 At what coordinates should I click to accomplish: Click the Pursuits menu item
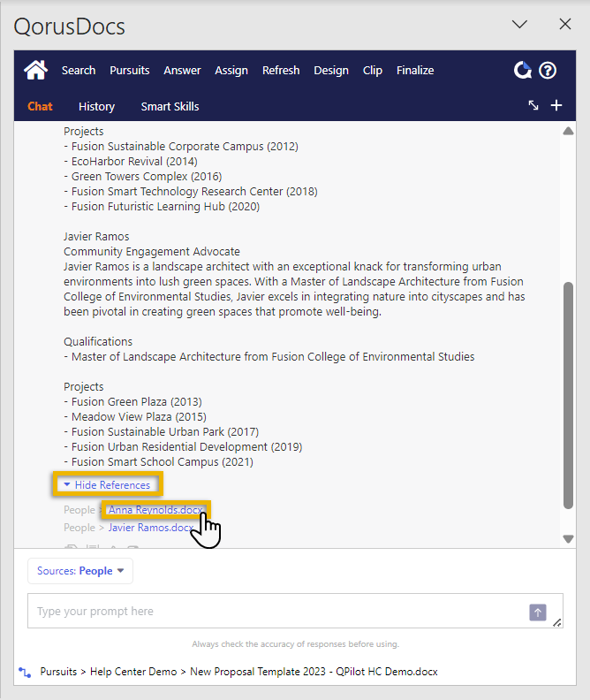click(129, 70)
